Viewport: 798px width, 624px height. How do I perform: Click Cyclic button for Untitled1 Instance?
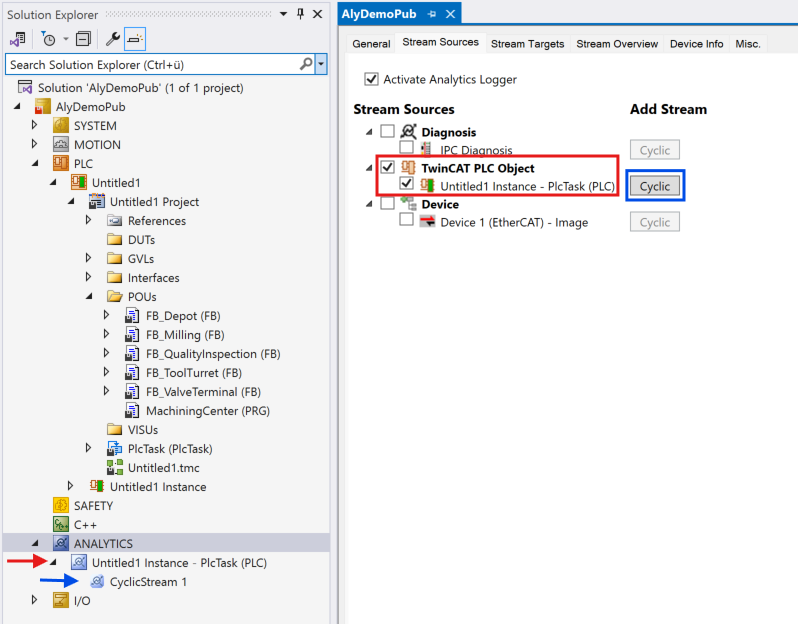654,186
